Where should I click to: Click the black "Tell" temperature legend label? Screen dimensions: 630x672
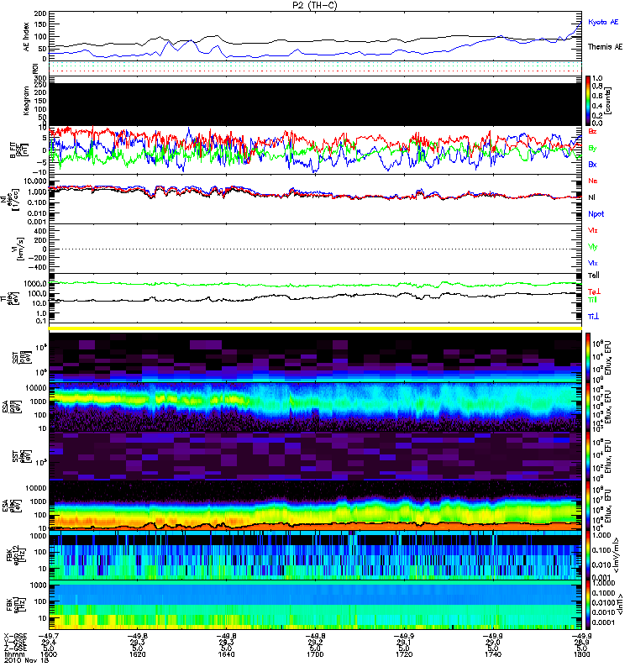point(594,276)
